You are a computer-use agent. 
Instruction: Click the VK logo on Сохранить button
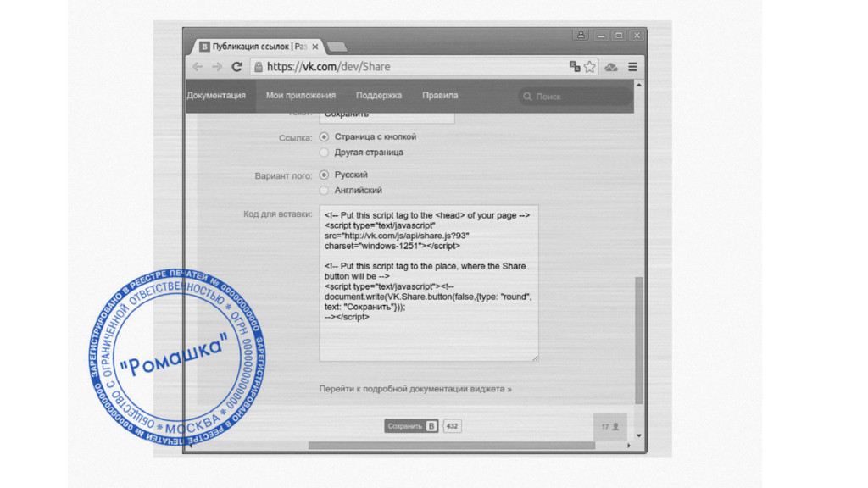tap(431, 426)
